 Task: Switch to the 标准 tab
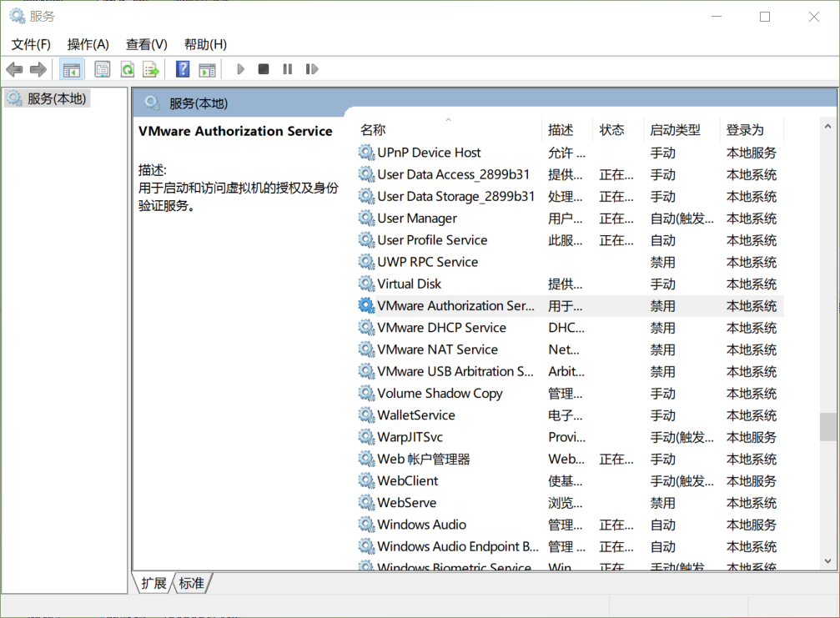tap(191, 584)
